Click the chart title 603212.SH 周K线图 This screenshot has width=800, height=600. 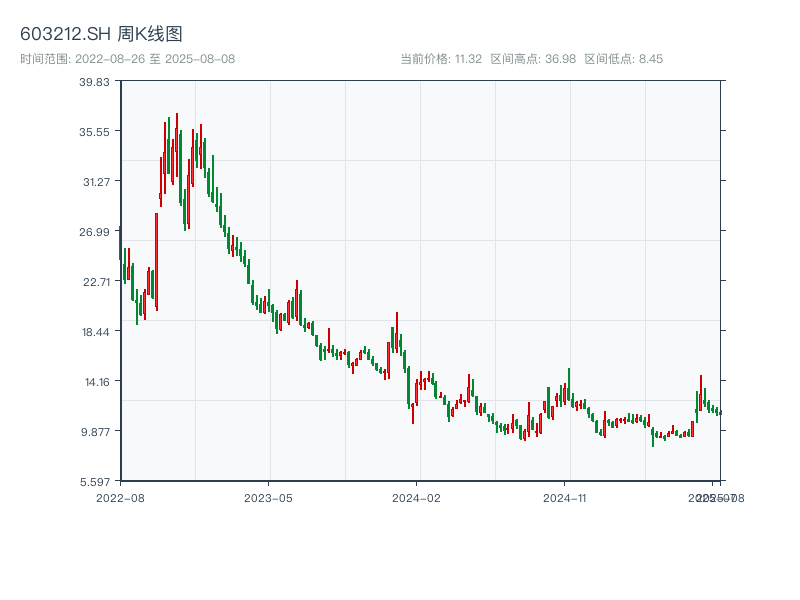101,34
